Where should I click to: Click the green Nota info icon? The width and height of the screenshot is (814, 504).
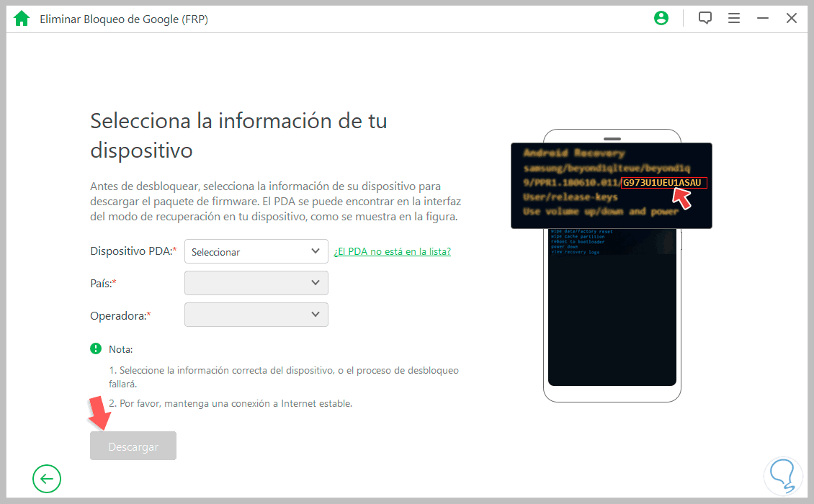[x=96, y=348]
